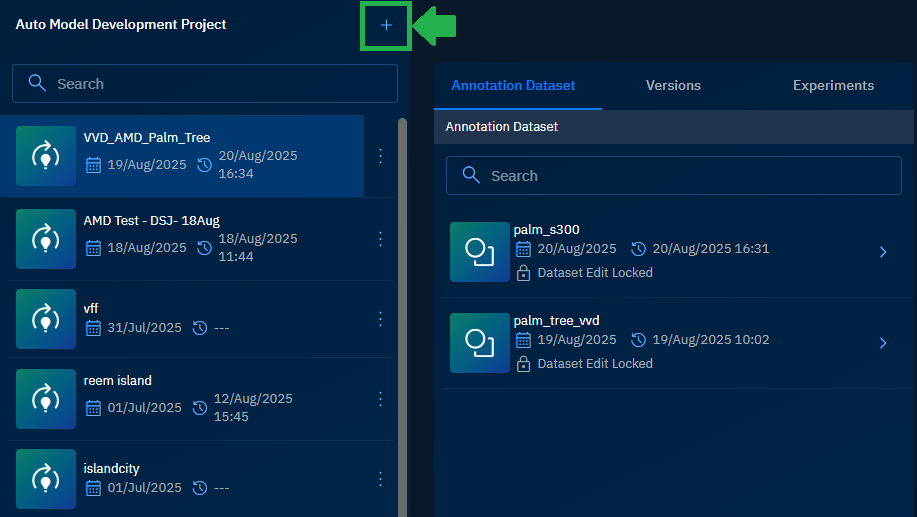Viewport: 917px width, 517px height.
Task: Open three-dot menu for islandcity project
Action: point(380,479)
